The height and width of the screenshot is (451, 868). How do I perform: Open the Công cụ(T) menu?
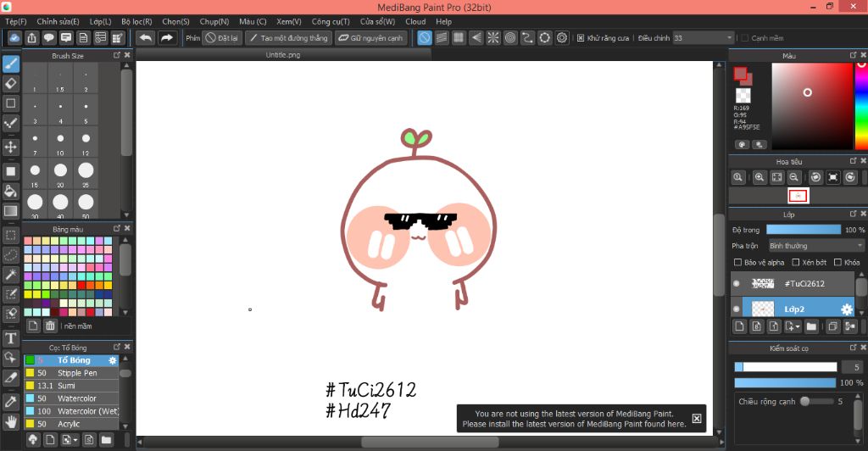tap(331, 21)
